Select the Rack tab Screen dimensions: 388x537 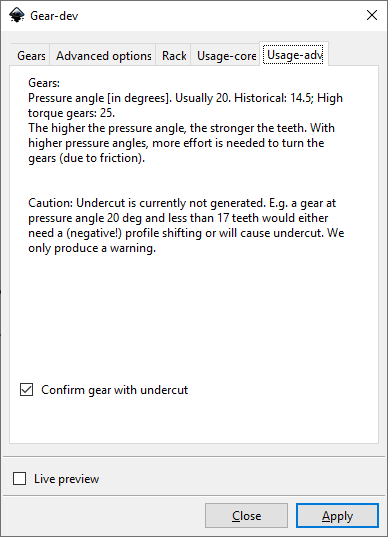(174, 55)
